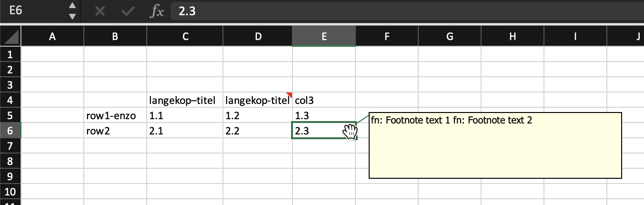Click the cancel (X) icon in formula bar
The width and height of the screenshot is (644, 205).
(100, 11)
